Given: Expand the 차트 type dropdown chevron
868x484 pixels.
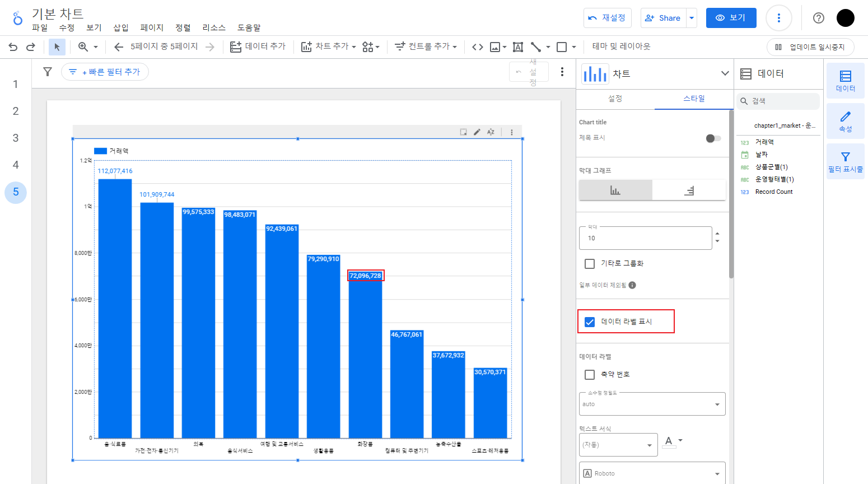Looking at the screenshot, I should (725, 73).
